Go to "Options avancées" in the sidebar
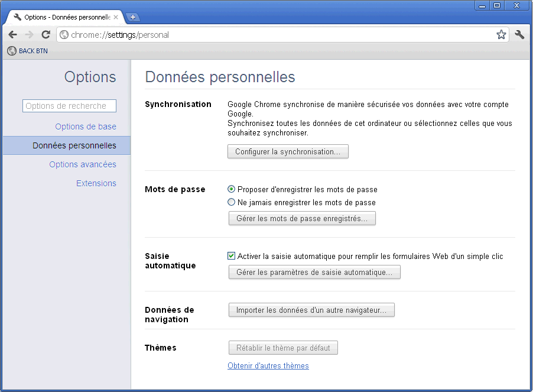This screenshot has width=533, height=392. (83, 164)
